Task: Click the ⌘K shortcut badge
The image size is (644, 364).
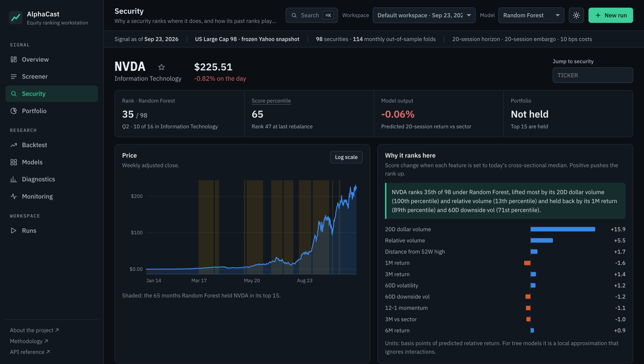Action: 328,15
